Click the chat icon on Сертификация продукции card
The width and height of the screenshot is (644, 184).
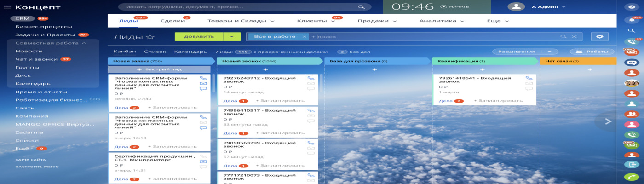(203, 167)
